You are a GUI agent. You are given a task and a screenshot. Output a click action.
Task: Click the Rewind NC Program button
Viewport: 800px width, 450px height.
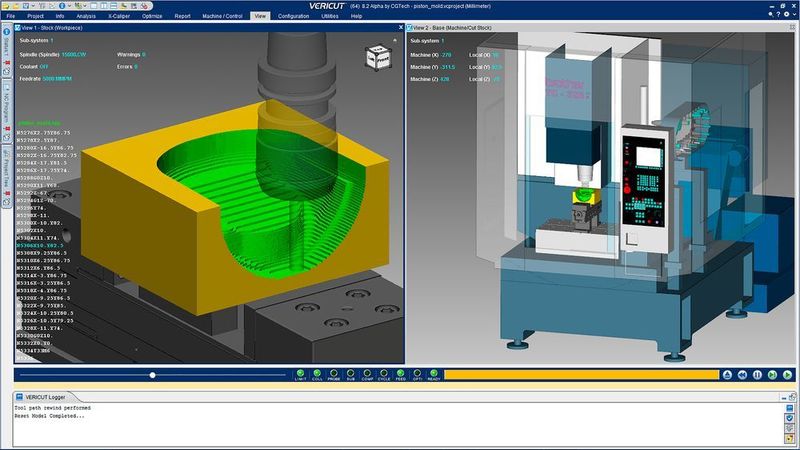pos(742,375)
